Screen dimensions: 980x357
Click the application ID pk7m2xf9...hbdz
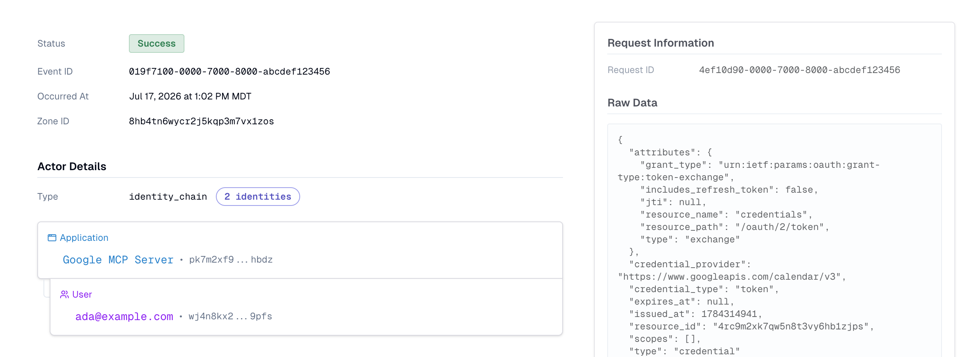click(231, 259)
